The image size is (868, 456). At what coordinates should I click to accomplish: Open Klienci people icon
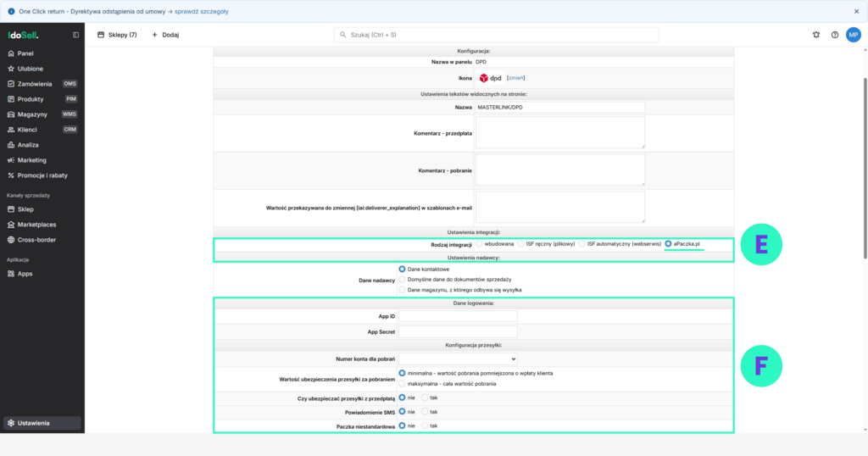pyautogui.click(x=11, y=130)
